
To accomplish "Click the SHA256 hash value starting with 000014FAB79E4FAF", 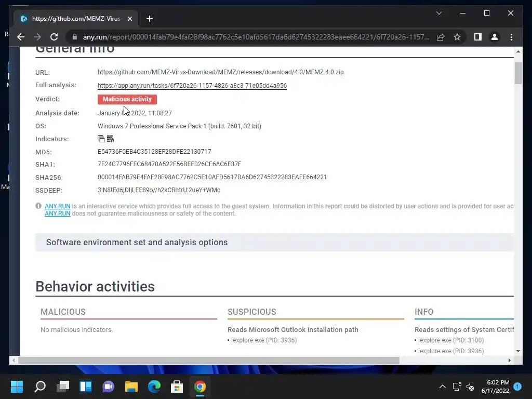I will click(x=212, y=177).
